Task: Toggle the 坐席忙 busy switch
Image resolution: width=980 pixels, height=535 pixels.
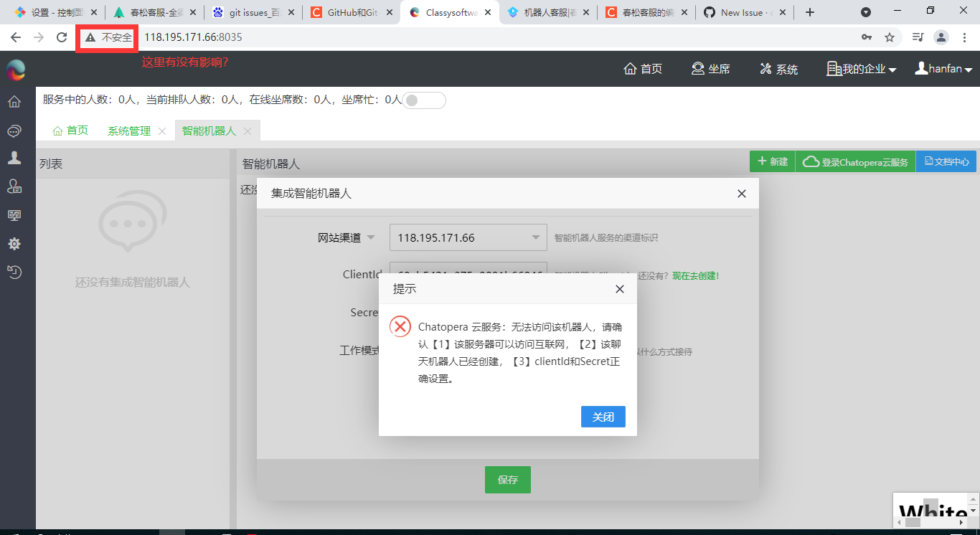Action: coord(424,100)
